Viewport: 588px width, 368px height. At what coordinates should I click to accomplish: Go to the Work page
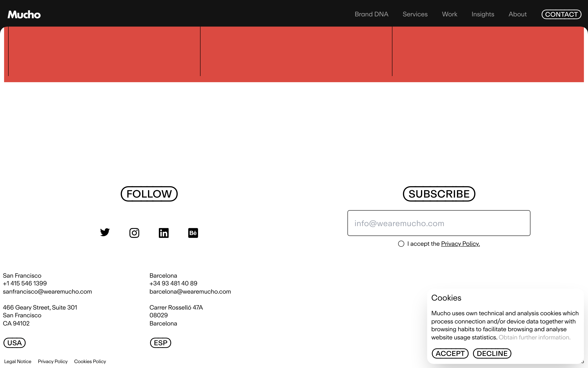coord(450,14)
